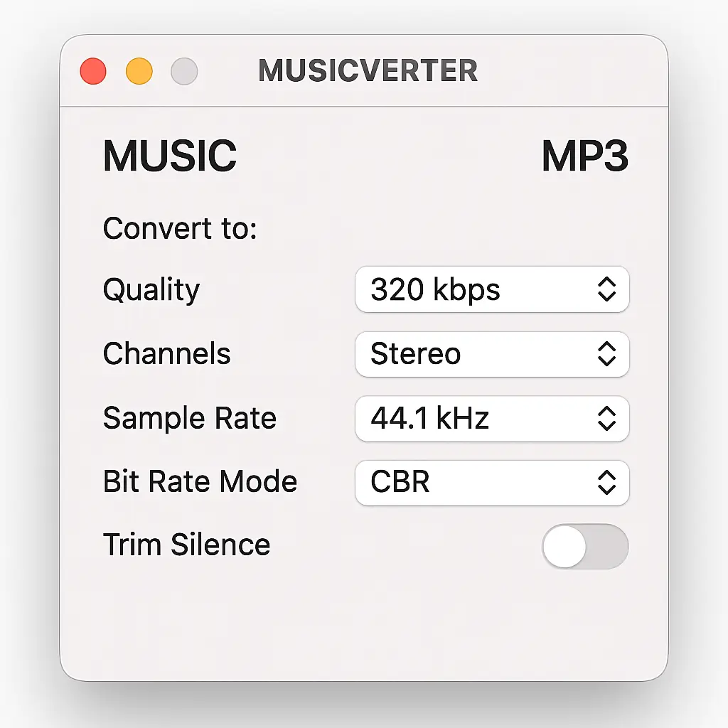This screenshot has height=728, width=728.
Task: Open the Quality dropdown showing 320 kbps
Action: tap(492, 289)
